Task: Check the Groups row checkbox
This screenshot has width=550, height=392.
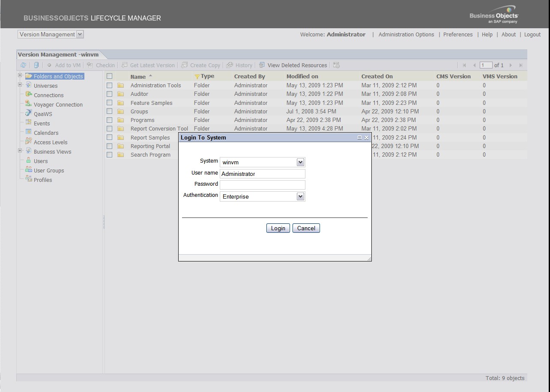Action: (109, 111)
